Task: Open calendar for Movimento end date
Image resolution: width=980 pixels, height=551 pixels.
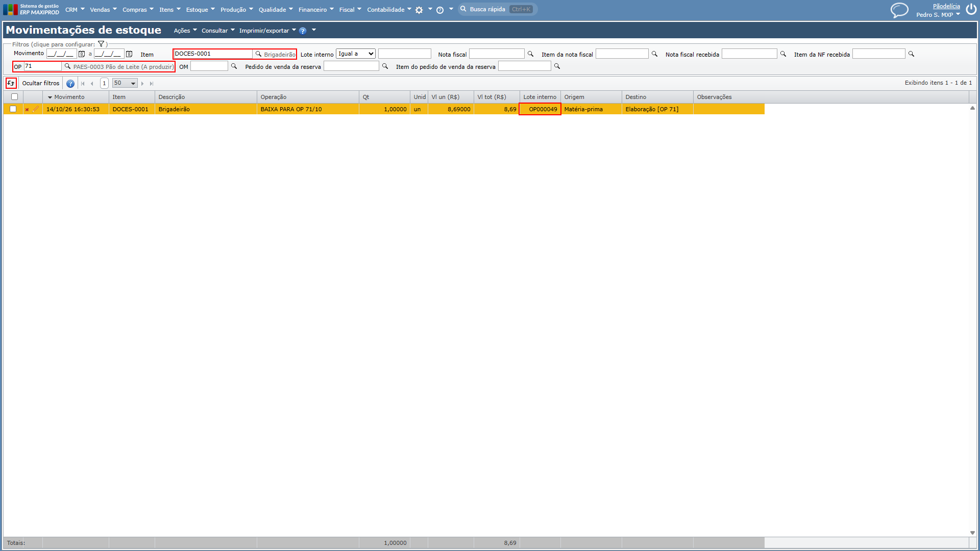Action: (129, 54)
